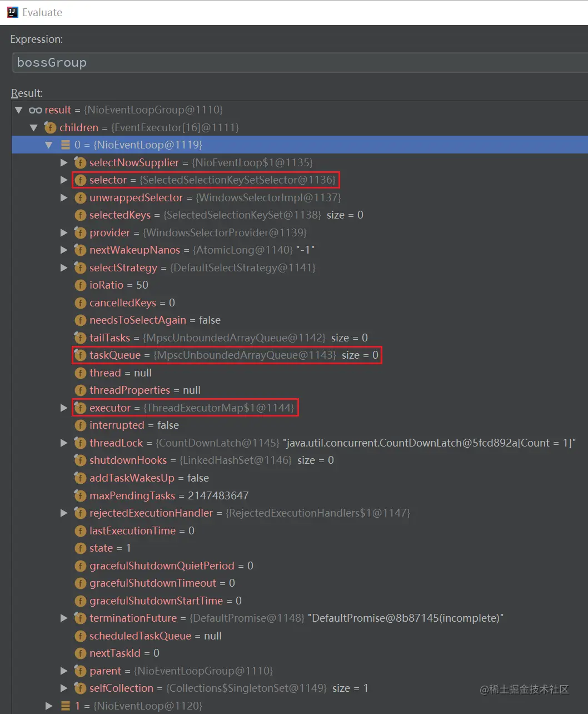Click the field icon beside interrupted
This screenshot has height=714, width=588.
coord(81,425)
